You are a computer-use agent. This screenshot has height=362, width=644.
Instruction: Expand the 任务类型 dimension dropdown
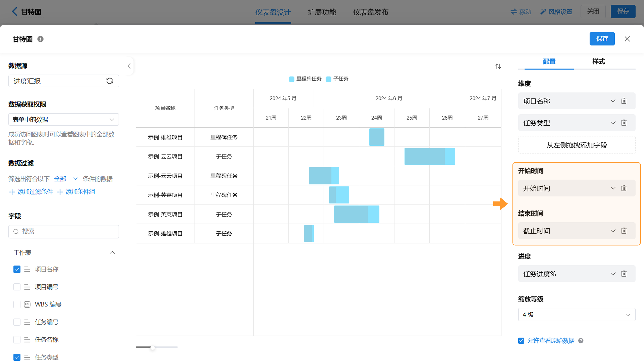613,123
